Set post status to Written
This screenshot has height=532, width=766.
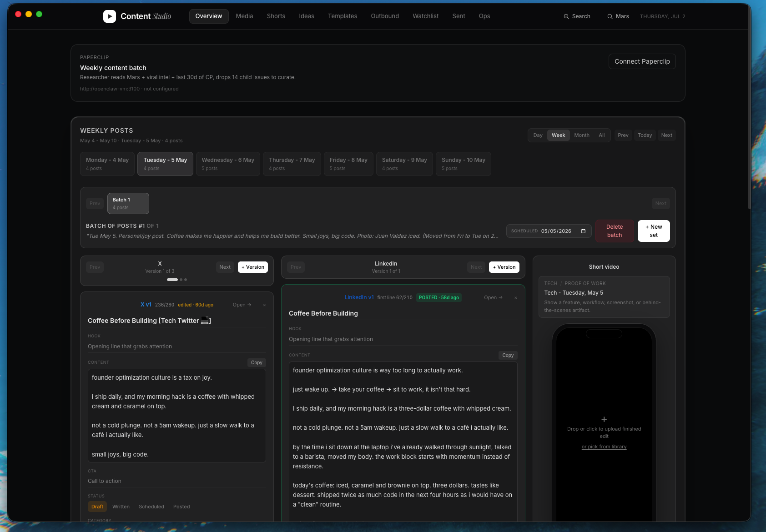click(x=121, y=507)
